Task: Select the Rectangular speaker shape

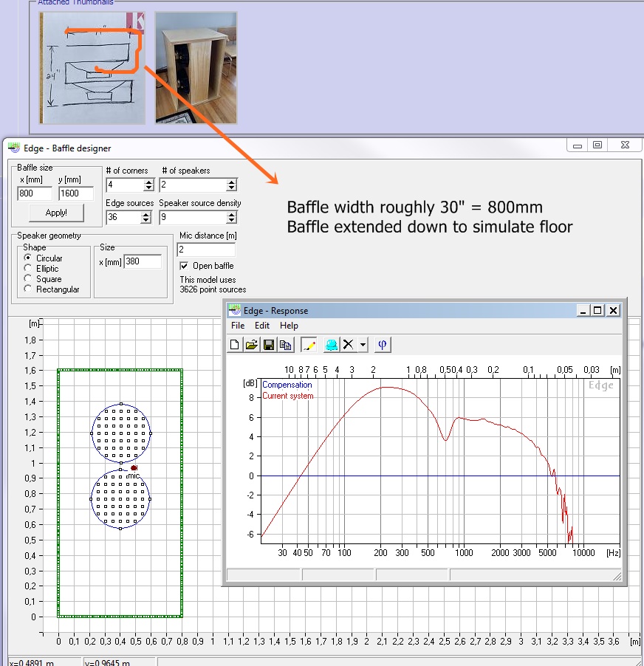Action: tap(28, 289)
